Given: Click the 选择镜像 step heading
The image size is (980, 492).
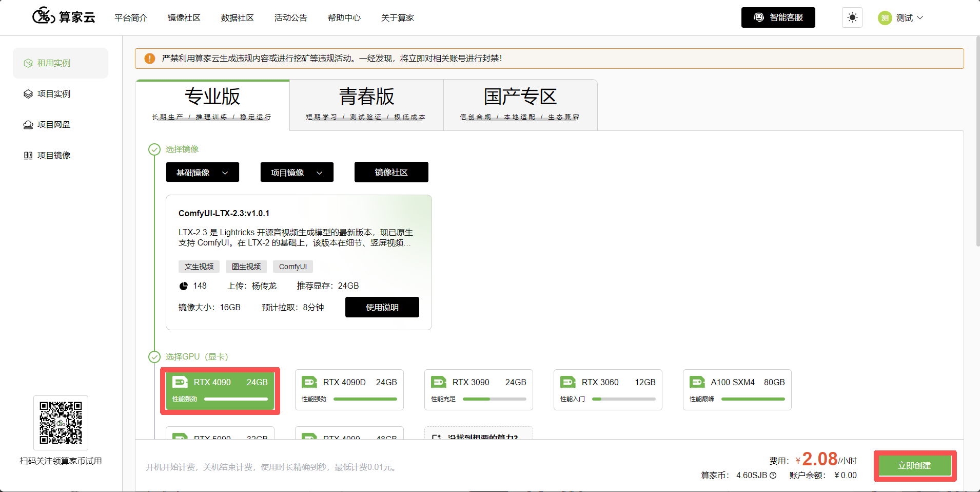Looking at the screenshot, I should point(182,149).
